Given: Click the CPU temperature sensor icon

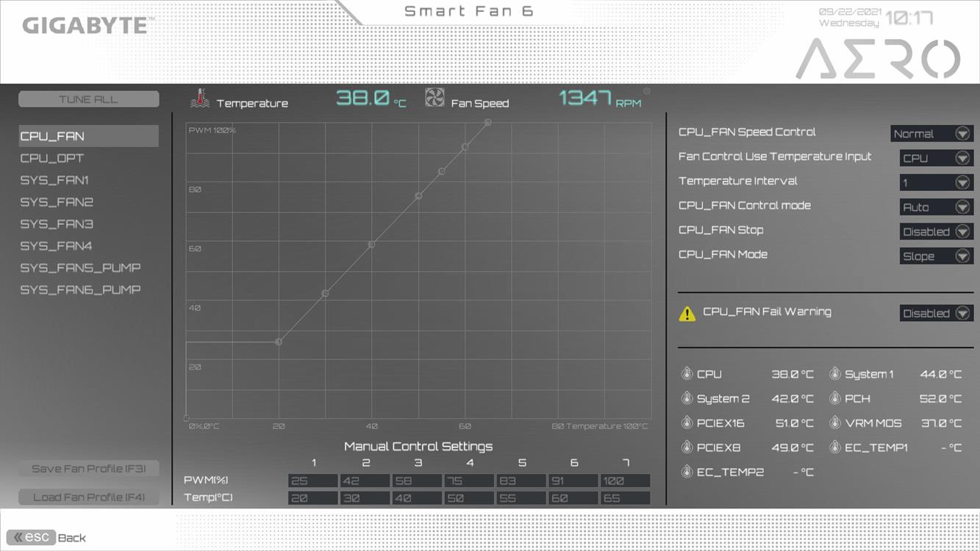Looking at the screenshot, I should [x=687, y=374].
